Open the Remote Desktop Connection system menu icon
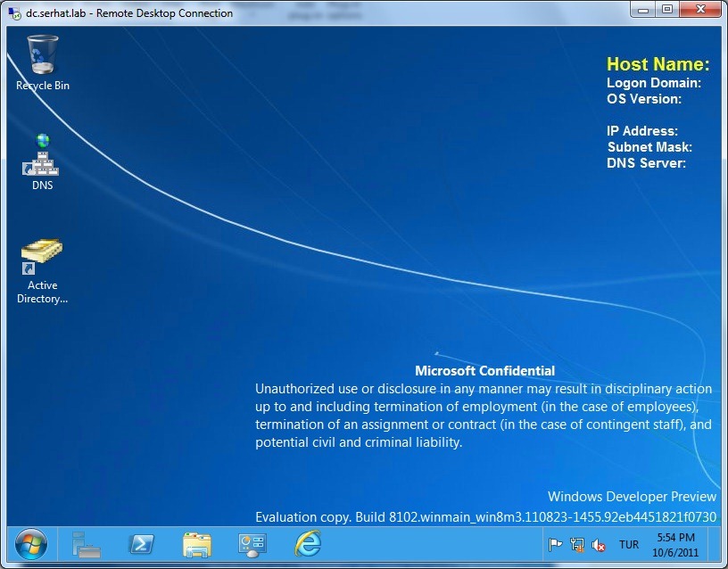 14,12
